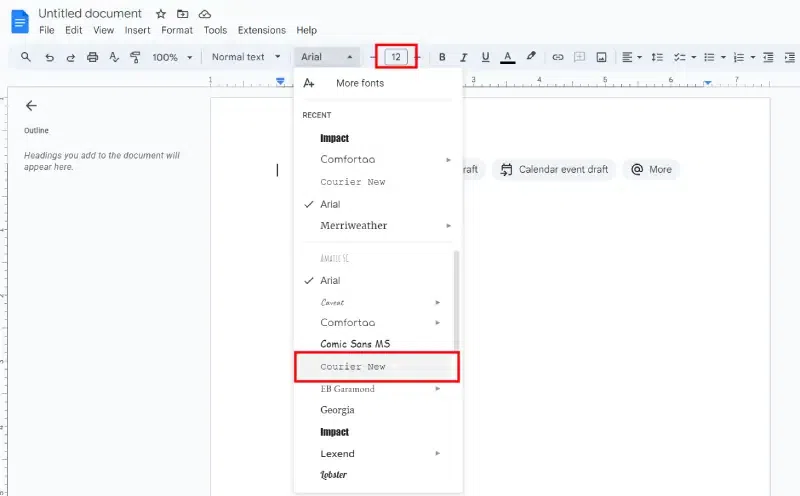Add a comment
Image resolution: width=800 pixels, height=496 pixels.
(x=580, y=57)
